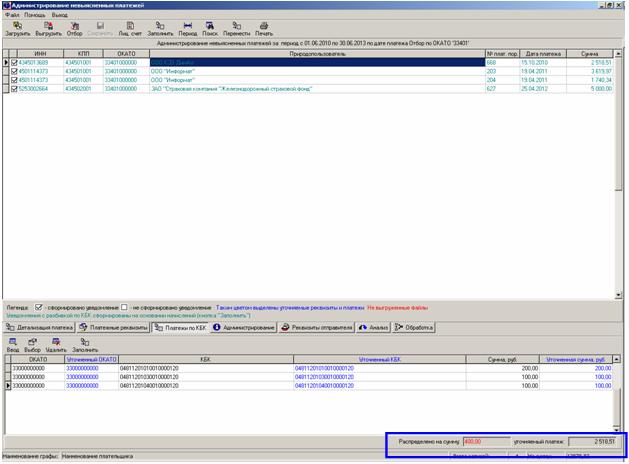Open the Реквизиты отправителя tab
Screen dimensions: 629x464
click(x=315, y=327)
